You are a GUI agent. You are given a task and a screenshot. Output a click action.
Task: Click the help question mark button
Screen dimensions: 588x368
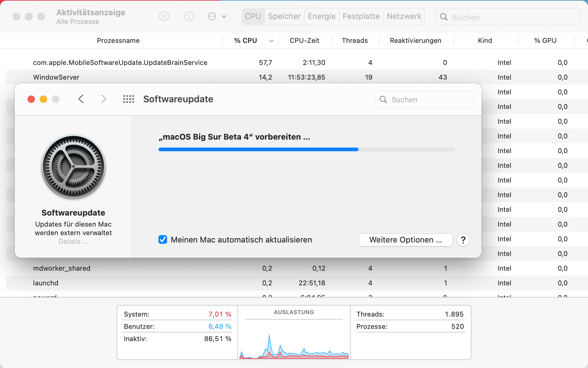pyautogui.click(x=463, y=240)
